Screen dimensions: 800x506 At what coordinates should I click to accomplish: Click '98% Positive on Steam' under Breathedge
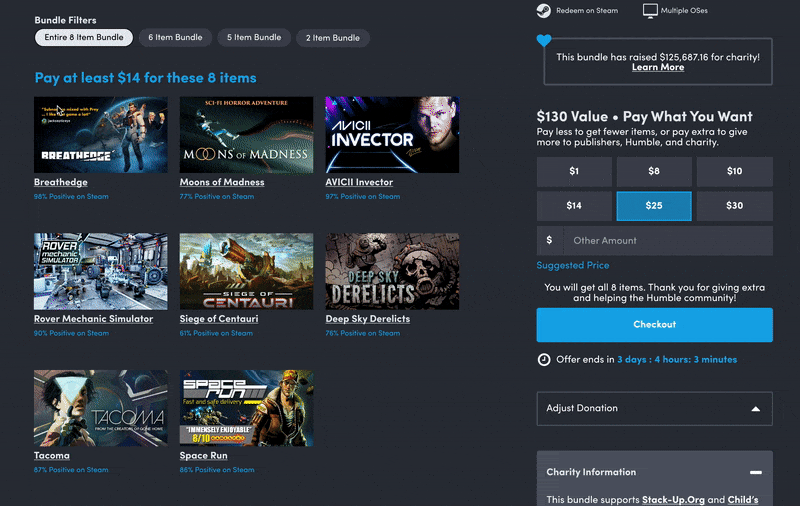pyautogui.click(x=71, y=196)
